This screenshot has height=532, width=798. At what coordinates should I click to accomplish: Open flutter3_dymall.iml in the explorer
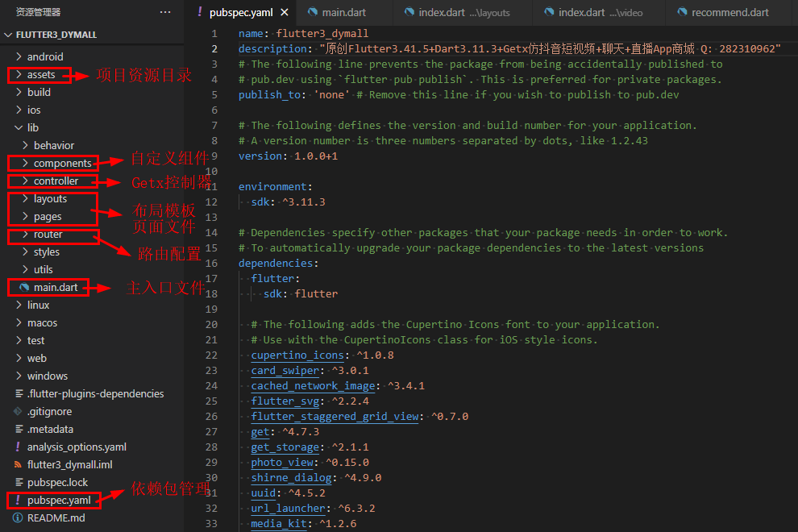69,464
